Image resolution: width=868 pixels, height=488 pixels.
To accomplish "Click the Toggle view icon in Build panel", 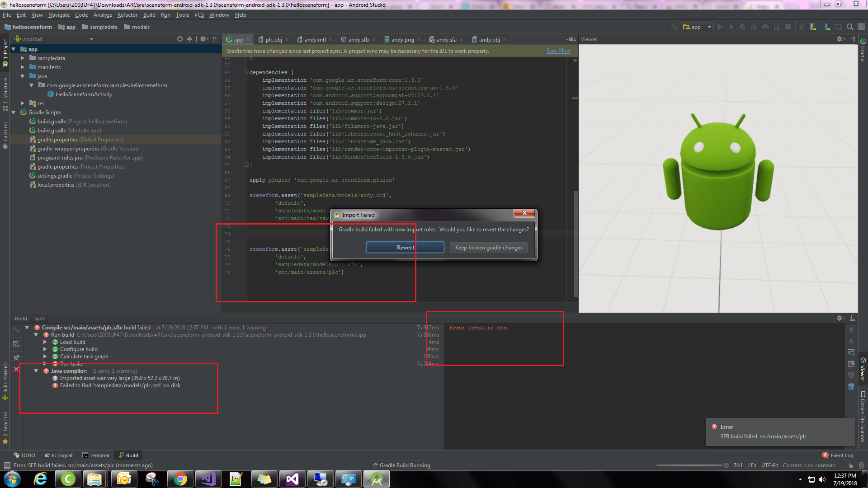I will coord(16,344).
